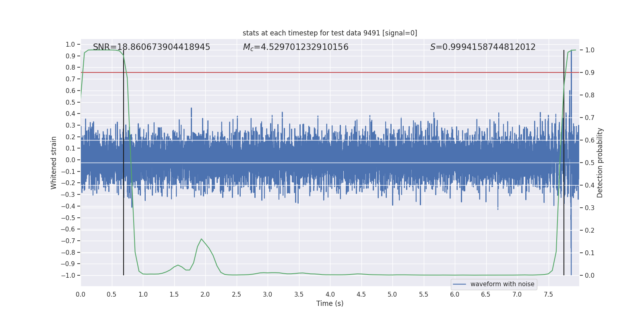Click the S=0.9994 annotation text
Screen dimensions: 644x322
pos(483,47)
